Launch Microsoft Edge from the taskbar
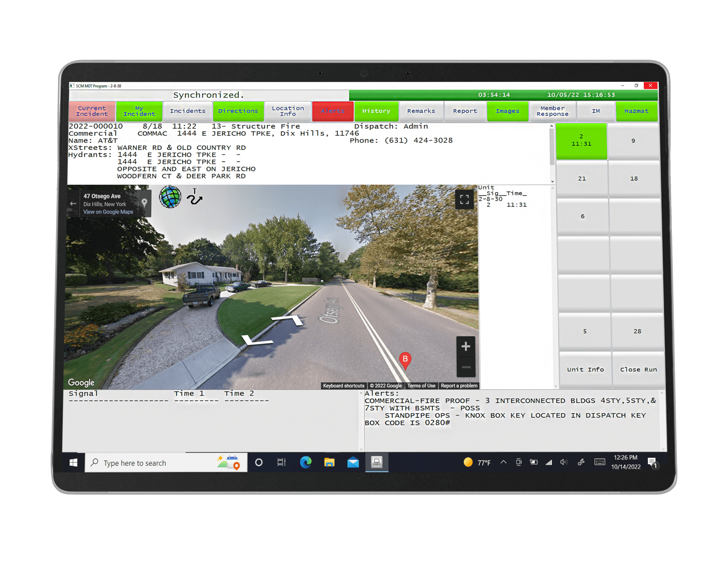 coord(305,463)
